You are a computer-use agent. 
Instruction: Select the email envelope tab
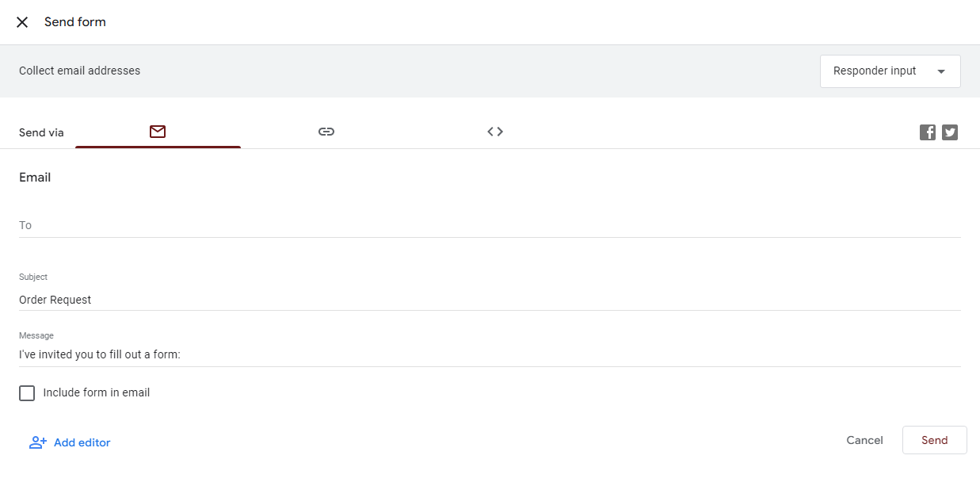[158, 132]
